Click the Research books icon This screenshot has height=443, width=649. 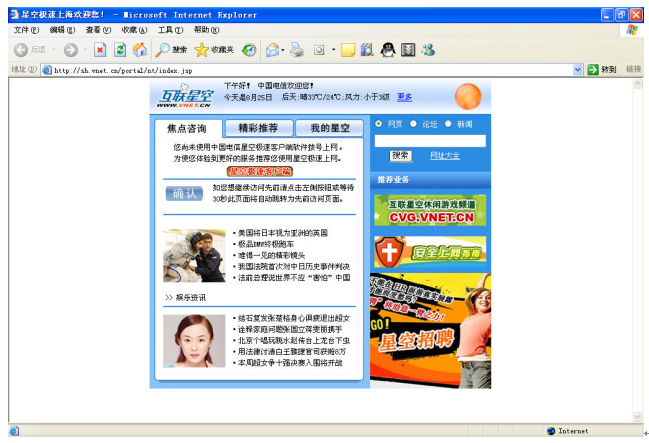(x=367, y=50)
